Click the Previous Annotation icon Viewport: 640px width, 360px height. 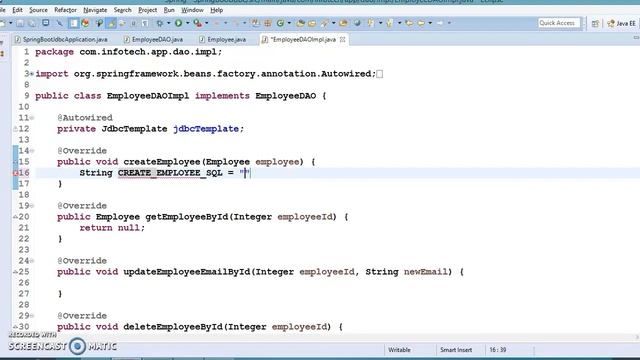389,23
